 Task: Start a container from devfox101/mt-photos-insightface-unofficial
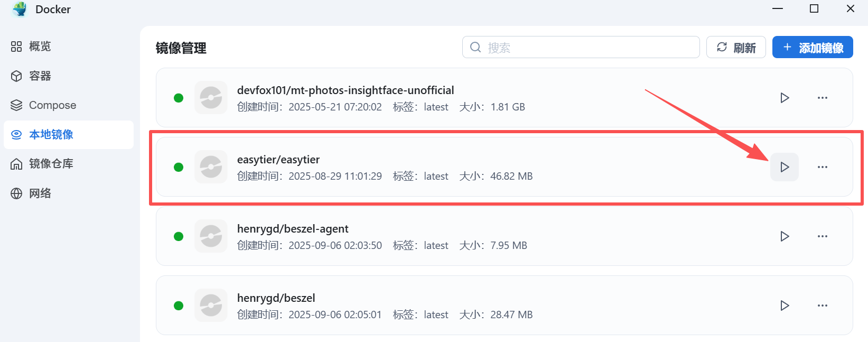785,98
